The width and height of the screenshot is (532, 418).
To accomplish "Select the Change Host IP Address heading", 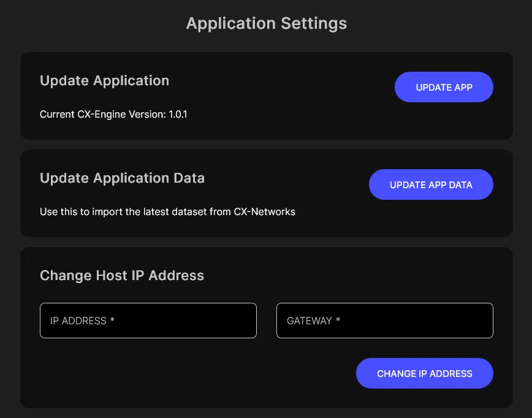I will pos(121,276).
